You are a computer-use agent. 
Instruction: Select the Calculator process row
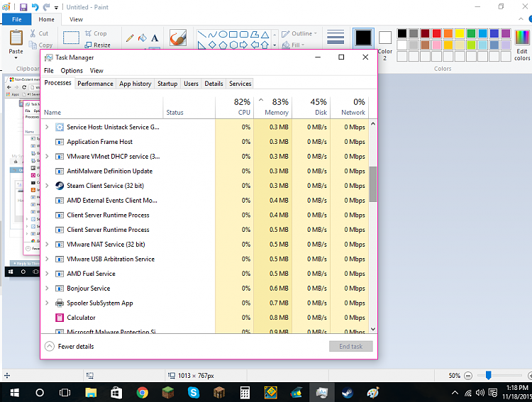tap(205, 318)
